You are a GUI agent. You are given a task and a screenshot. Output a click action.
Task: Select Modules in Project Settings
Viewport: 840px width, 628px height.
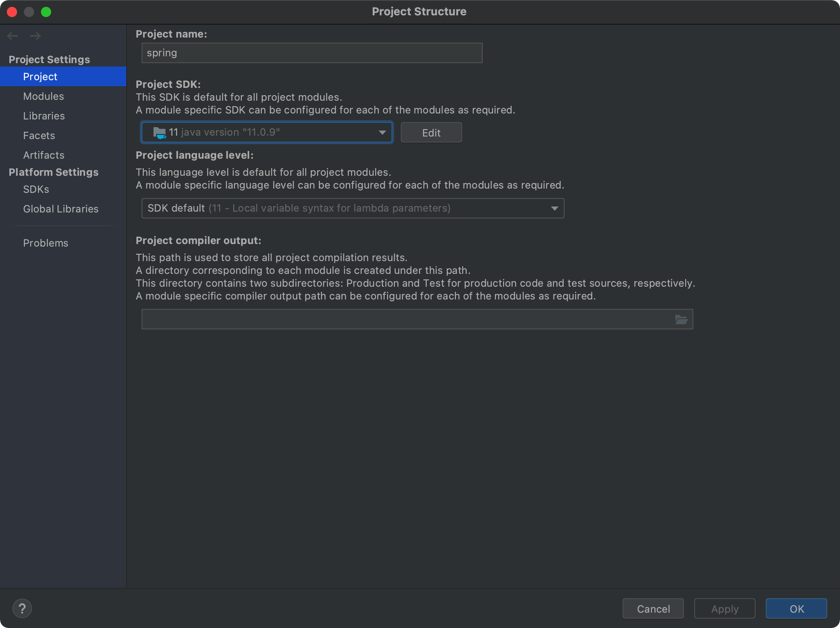point(43,96)
